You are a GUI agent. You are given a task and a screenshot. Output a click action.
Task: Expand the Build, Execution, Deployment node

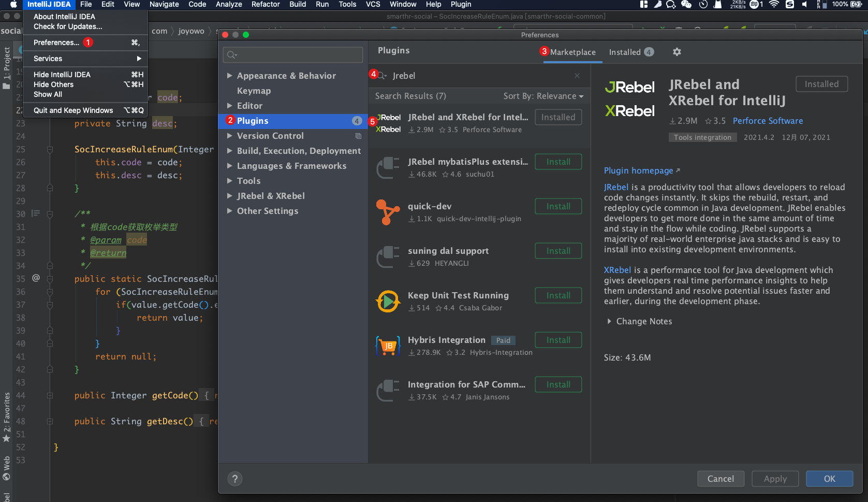tap(229, 151)
